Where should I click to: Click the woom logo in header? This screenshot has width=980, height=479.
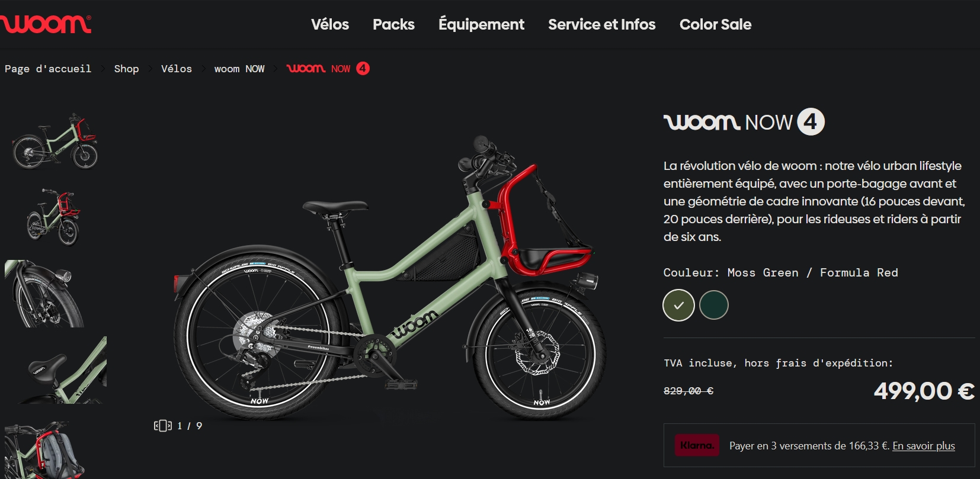45,24
